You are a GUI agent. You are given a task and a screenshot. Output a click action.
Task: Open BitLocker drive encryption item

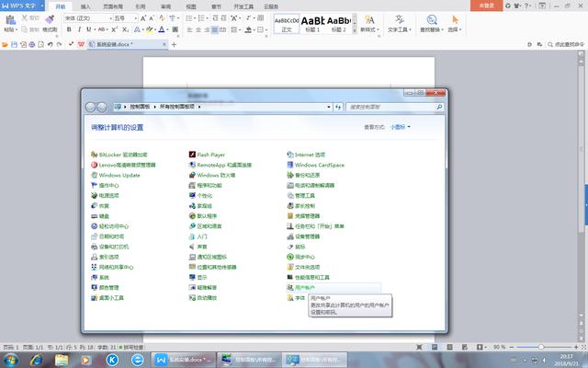pyautogui.click(x=119, y=155)
